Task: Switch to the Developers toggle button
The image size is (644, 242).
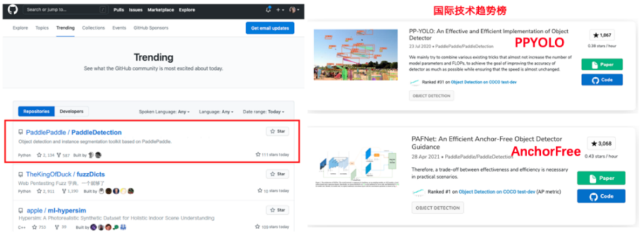Action: click(72, 111)
